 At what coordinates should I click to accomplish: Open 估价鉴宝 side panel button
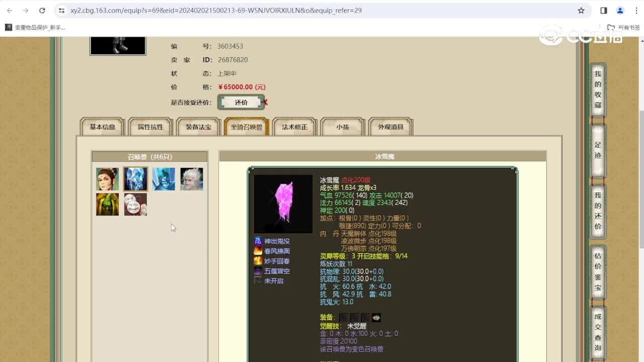coord(598,271)
